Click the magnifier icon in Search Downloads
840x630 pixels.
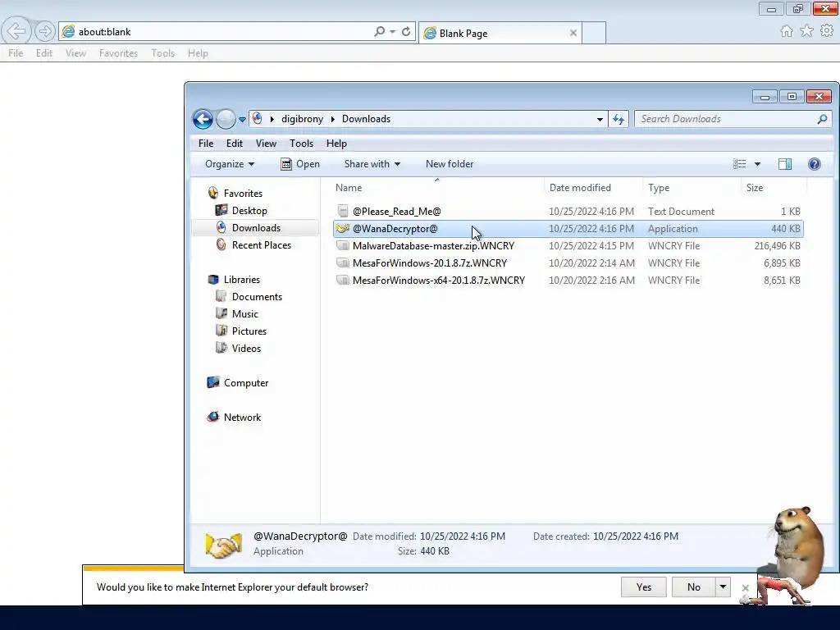point(822,119)
